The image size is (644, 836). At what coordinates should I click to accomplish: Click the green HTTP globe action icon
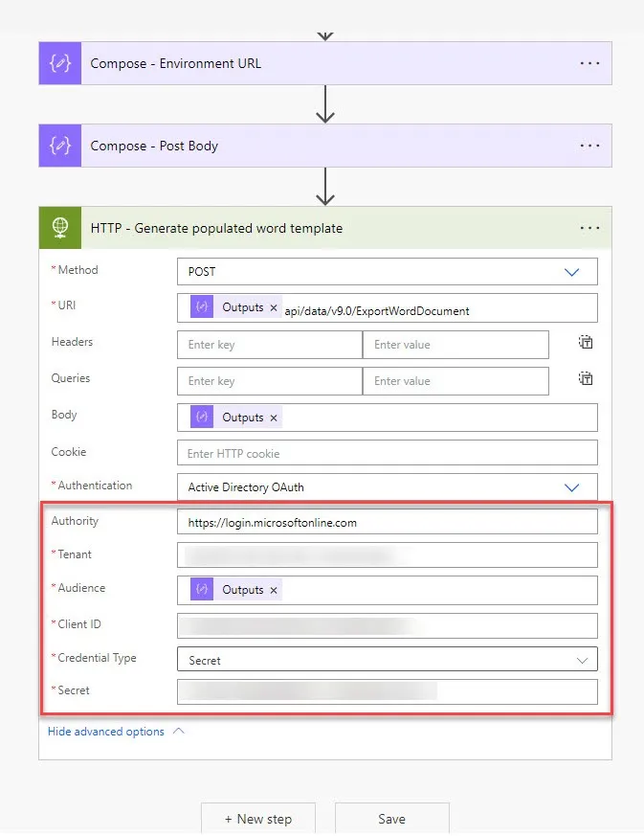[x=60, y=228]
